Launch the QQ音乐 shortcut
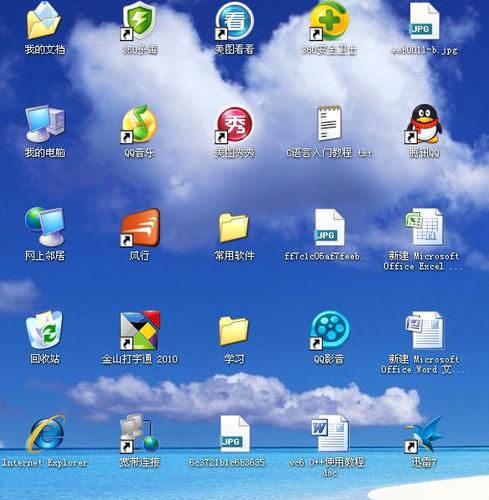Viewport: 489px width, 500px height. (139, 124)
